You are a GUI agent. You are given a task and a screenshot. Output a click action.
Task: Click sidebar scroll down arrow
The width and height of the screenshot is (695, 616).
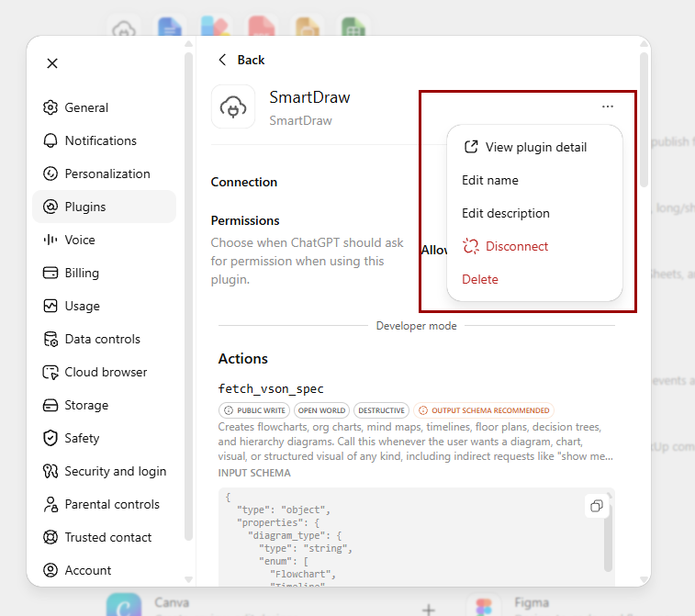click(188, 579)
